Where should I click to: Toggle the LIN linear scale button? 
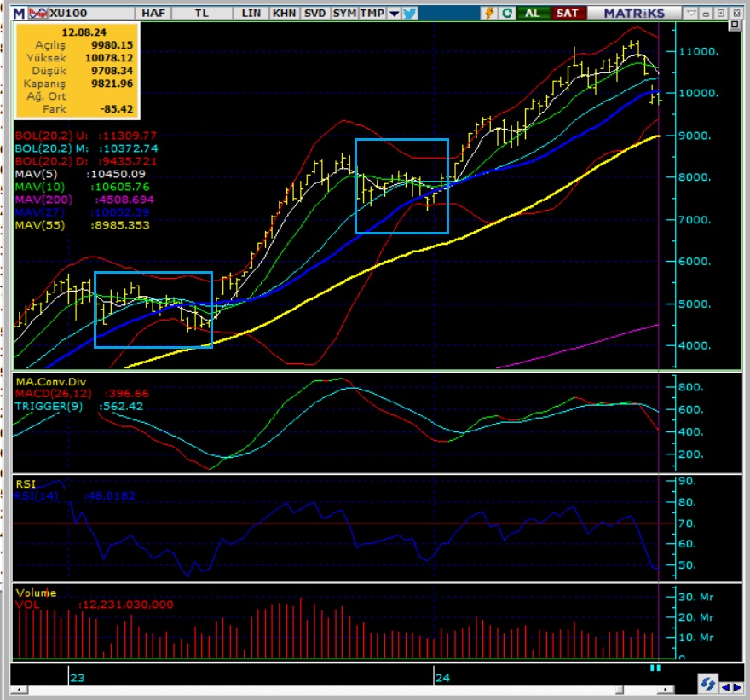(251, 13)
